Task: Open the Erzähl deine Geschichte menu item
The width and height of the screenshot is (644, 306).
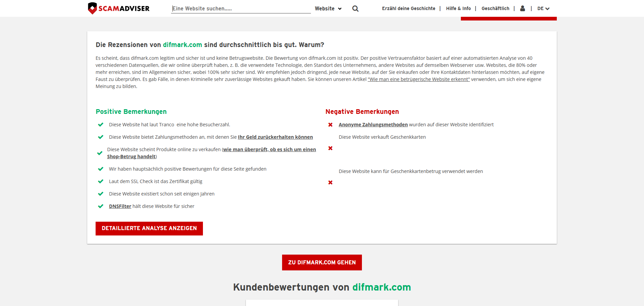Action: 408,9
